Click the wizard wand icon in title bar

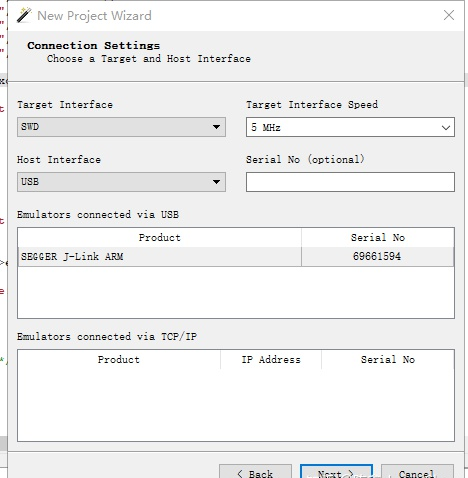point(24,15)
